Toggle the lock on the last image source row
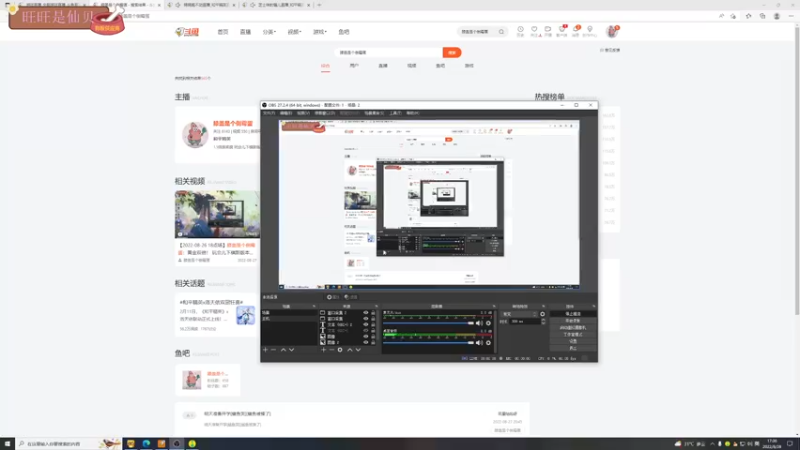 (x=373, y=342)
